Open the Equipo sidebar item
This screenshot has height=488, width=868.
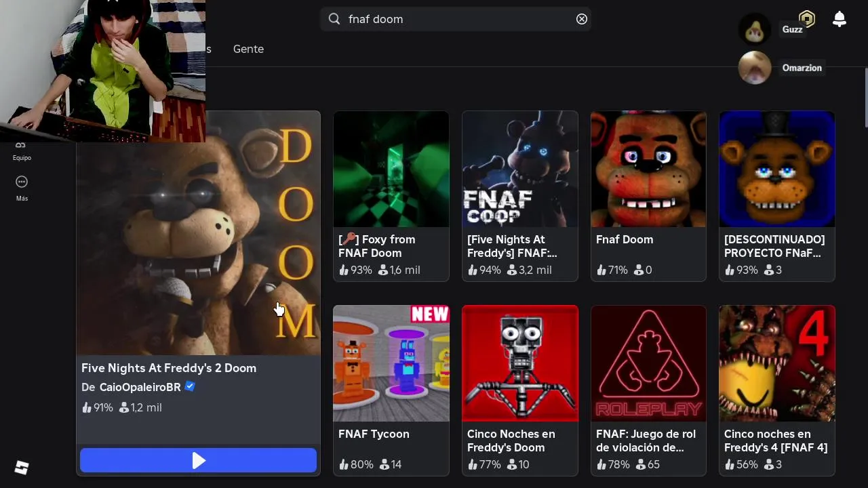tap(22, 151)
